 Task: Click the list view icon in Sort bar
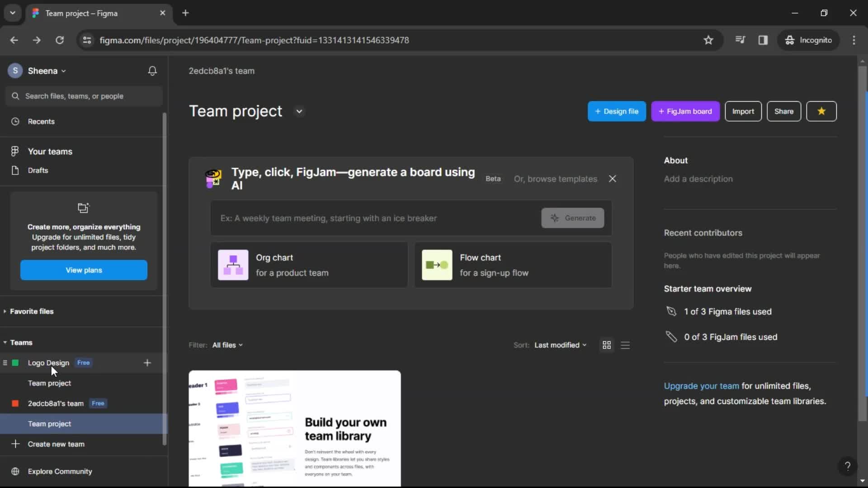point(625,345)
